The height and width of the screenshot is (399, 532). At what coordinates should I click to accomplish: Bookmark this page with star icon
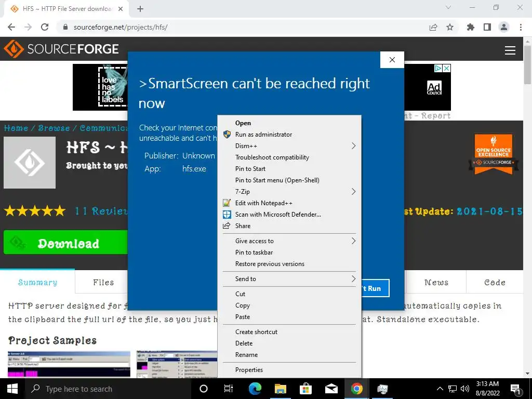(x=450, y=27)
